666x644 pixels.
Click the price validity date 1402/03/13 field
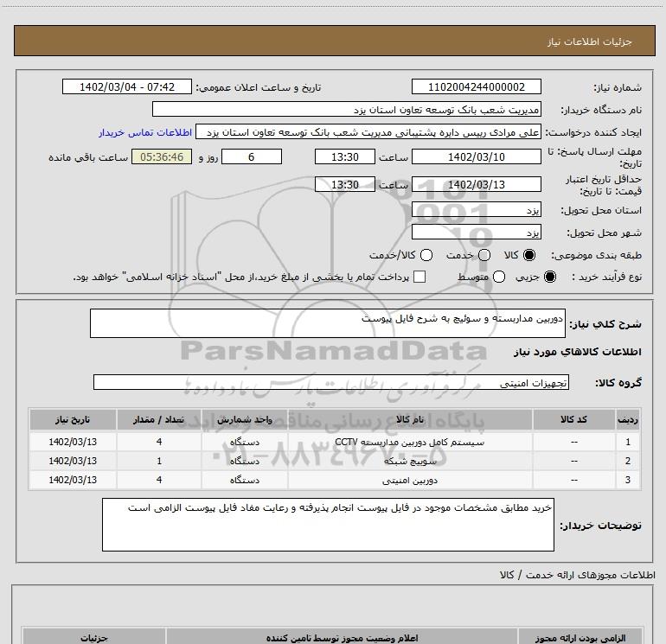tap(476, 185)
